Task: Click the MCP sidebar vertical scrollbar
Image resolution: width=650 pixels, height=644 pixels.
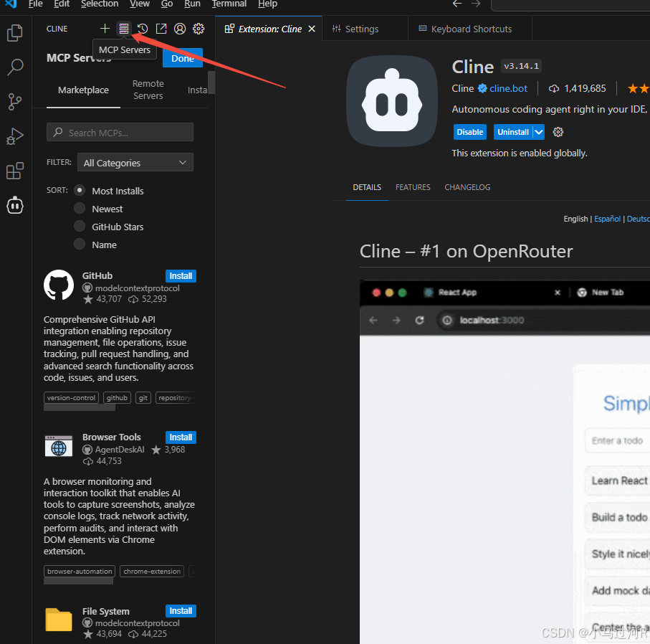Action: click(211, 82)
